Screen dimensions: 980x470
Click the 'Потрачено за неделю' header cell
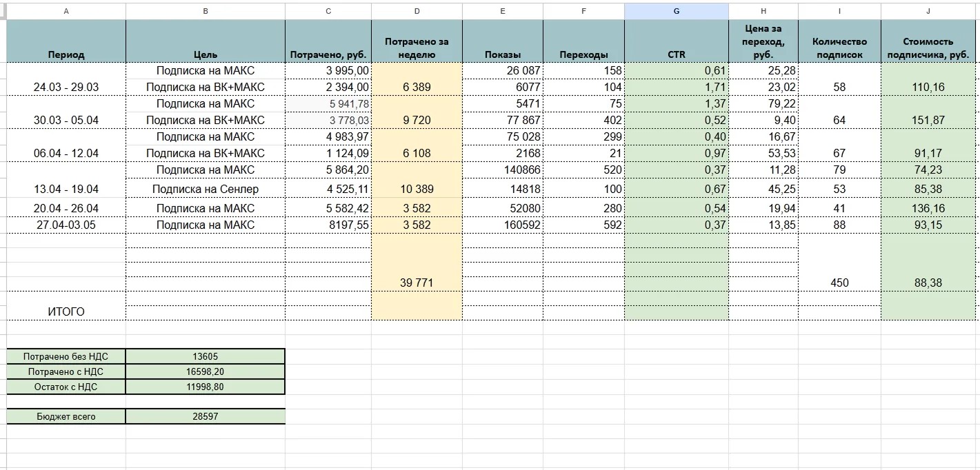coord(417,41)
